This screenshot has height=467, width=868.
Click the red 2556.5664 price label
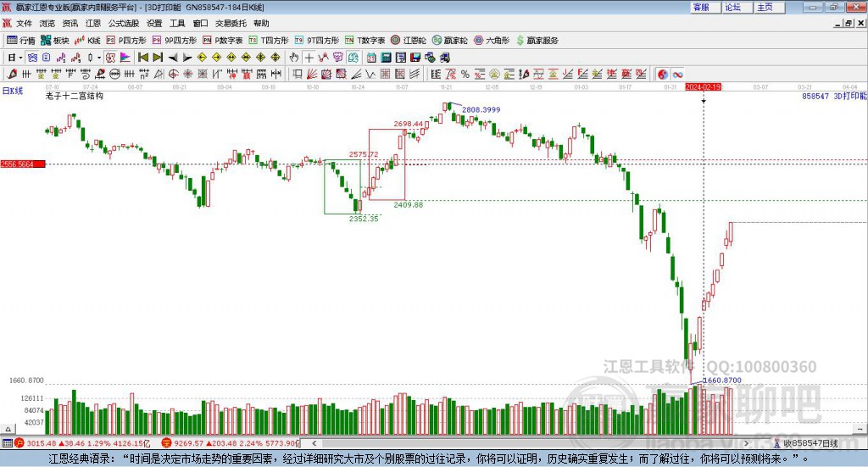tap(23, 164)
